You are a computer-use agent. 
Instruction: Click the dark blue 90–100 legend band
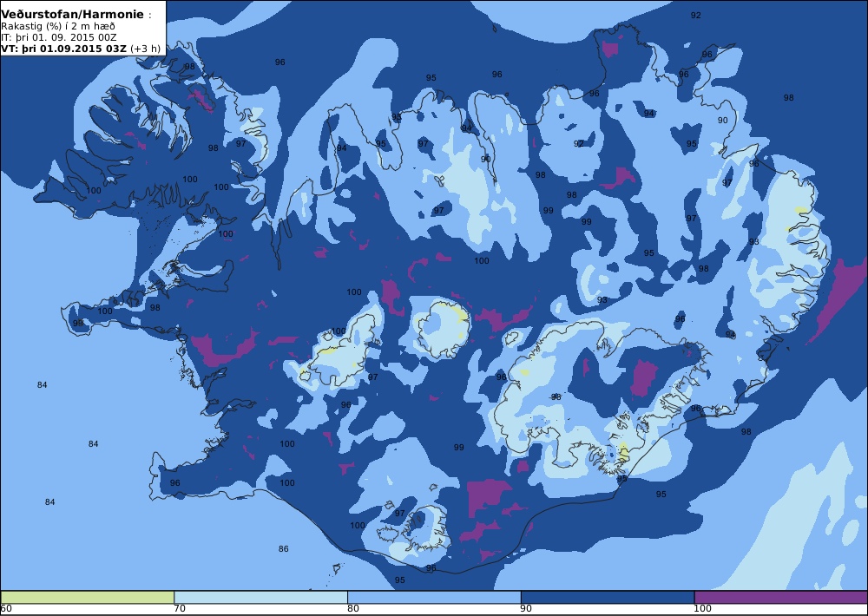608,597
